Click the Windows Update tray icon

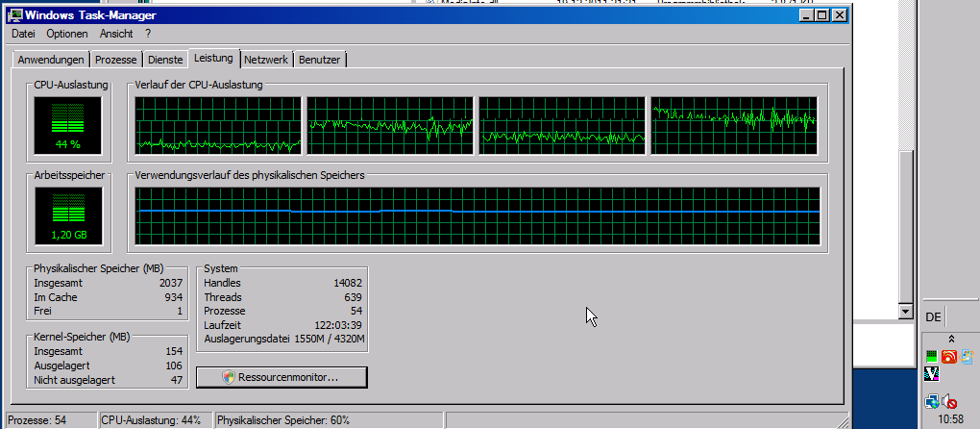[x=967, y=357]
